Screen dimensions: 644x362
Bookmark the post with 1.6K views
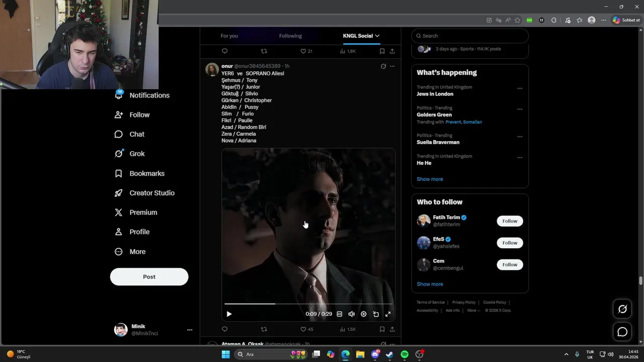coord(382,51)
